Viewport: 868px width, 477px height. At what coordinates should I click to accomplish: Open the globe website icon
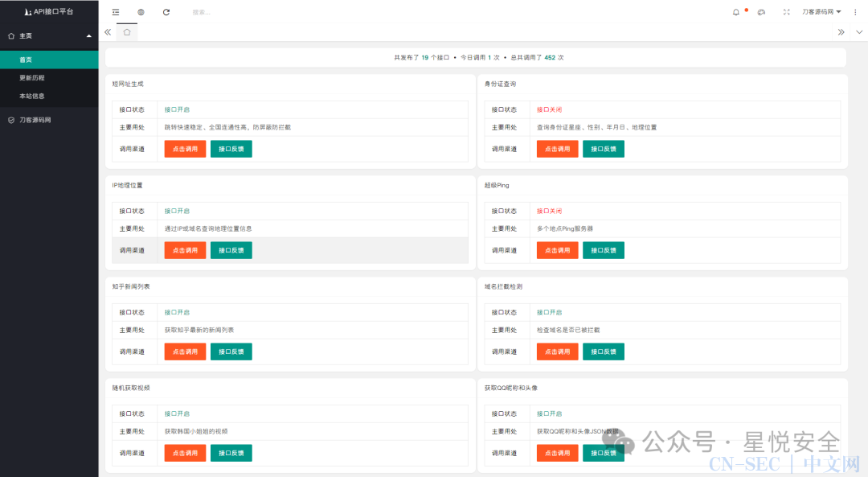click(x=141, y=12)
